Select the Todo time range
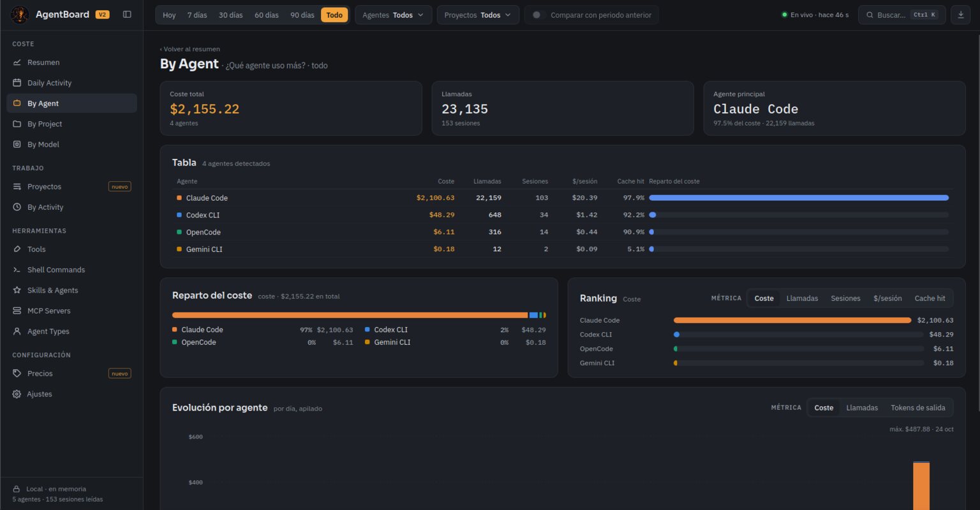The height and width of the screenshot is (510, 980). [x=334, y=15]
